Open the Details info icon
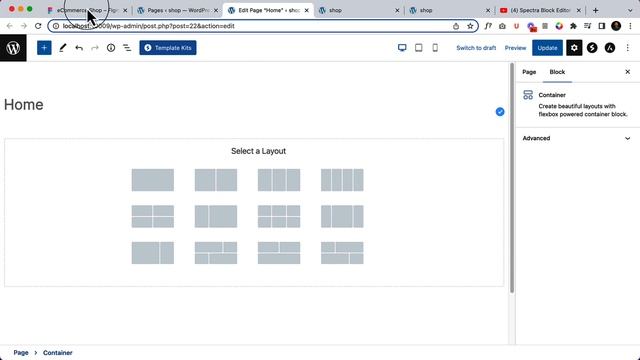Image resolution: width=640 pixels, height=360 pixels. 111,48
